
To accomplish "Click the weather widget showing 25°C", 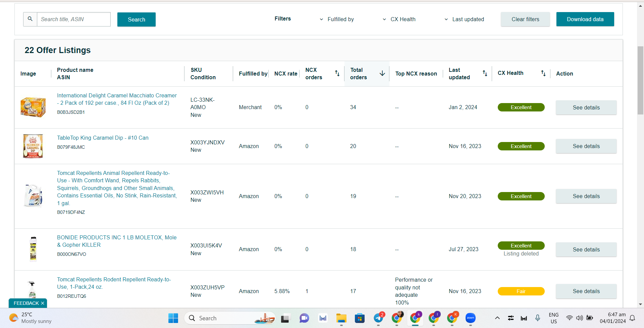I will pyautogui.click(x=31, y=318).
